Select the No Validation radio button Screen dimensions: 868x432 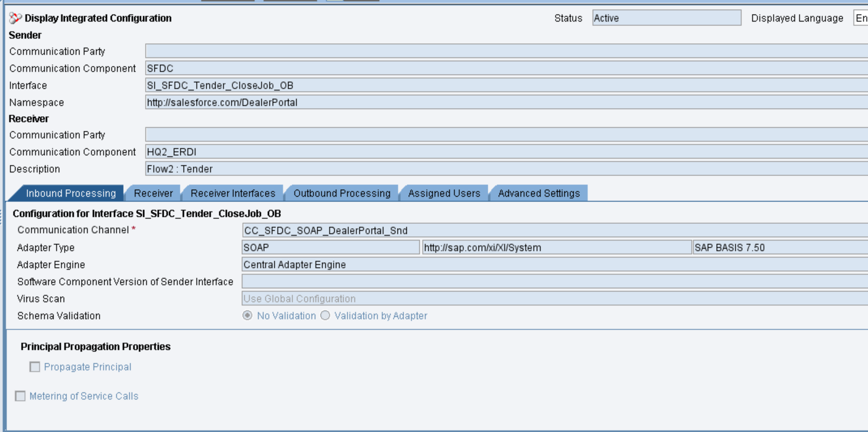(247, 316)
